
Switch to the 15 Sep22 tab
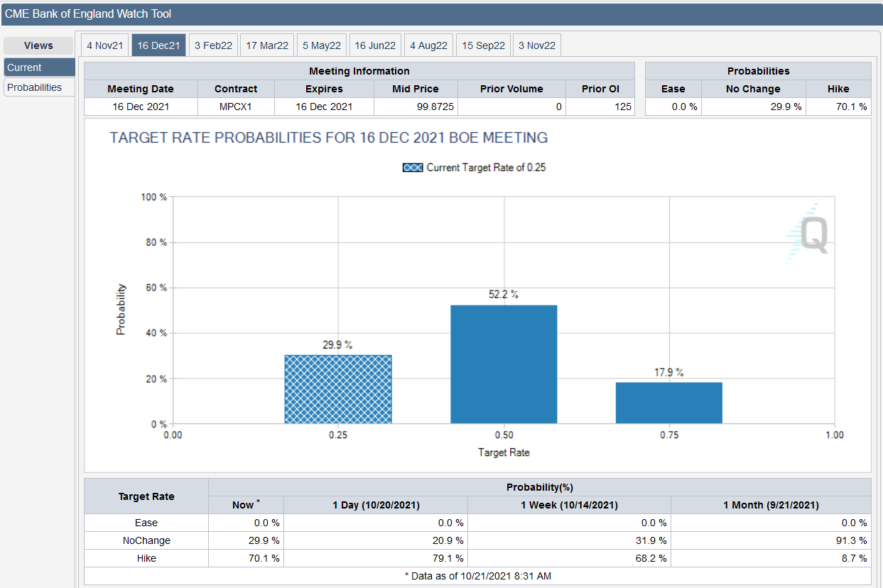click(x=483, y=45)
